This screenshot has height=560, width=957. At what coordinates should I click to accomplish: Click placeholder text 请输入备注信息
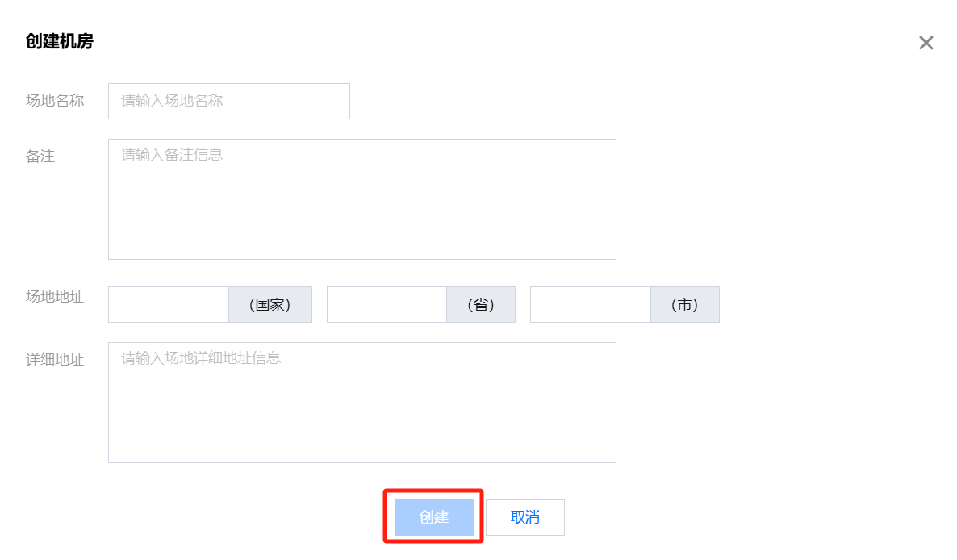pyautogui.click(x=172, y=155)
